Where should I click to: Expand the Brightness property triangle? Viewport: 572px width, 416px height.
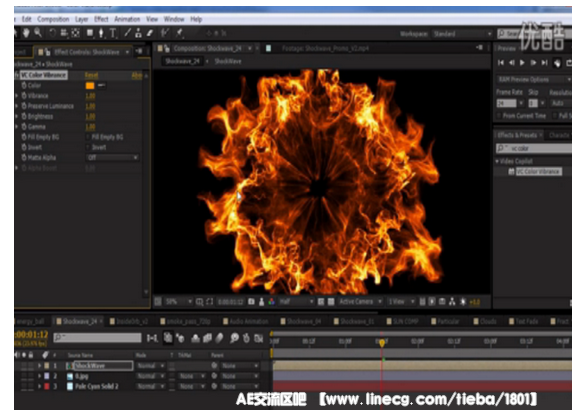[16, 116]
